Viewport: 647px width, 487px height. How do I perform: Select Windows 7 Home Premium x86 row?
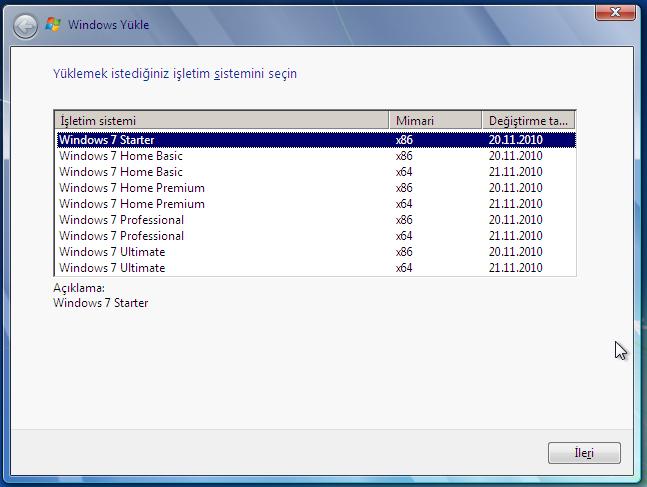pyautogui.click(x=316, y=188)
